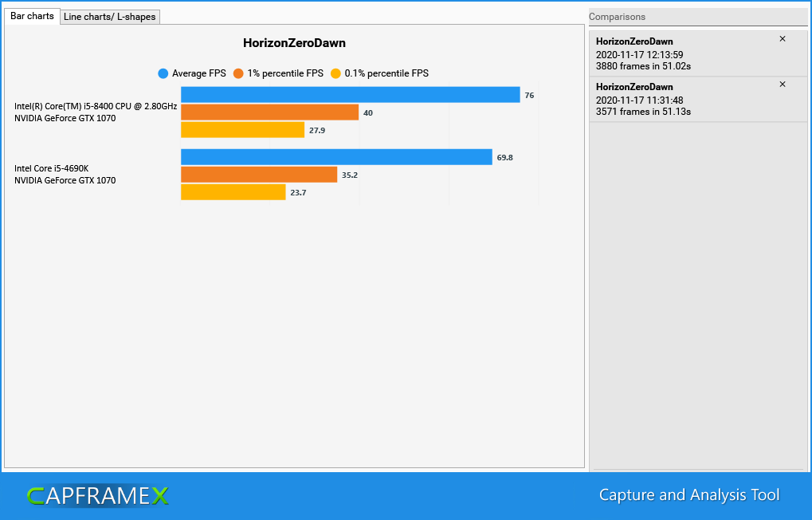The height and width of the screenshot is (520, 812).
Task: Click the yellow 23.7 FPS bar
Action: pyautogui.click(x=233, y=192)
